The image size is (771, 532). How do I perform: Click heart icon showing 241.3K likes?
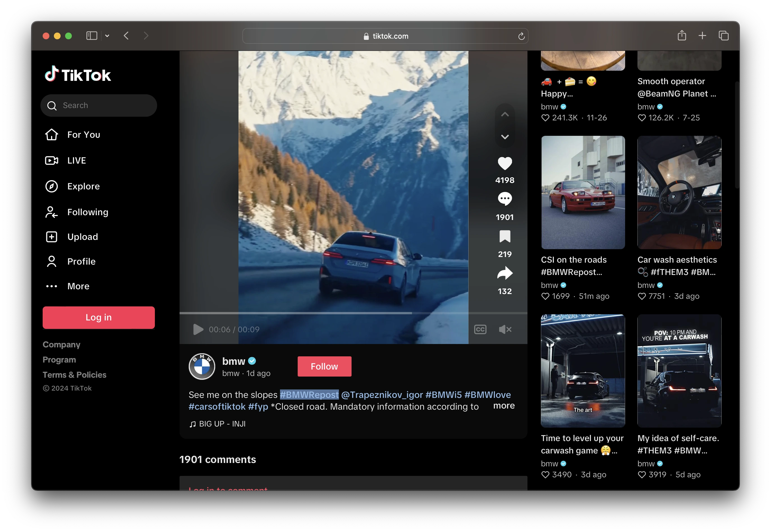point(545,118)
